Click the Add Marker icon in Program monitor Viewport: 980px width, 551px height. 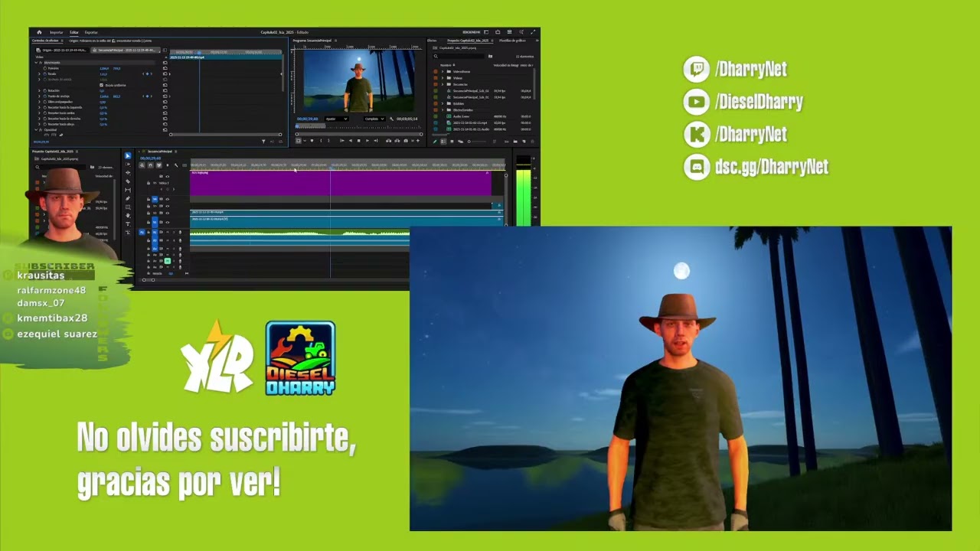point(312,141)
